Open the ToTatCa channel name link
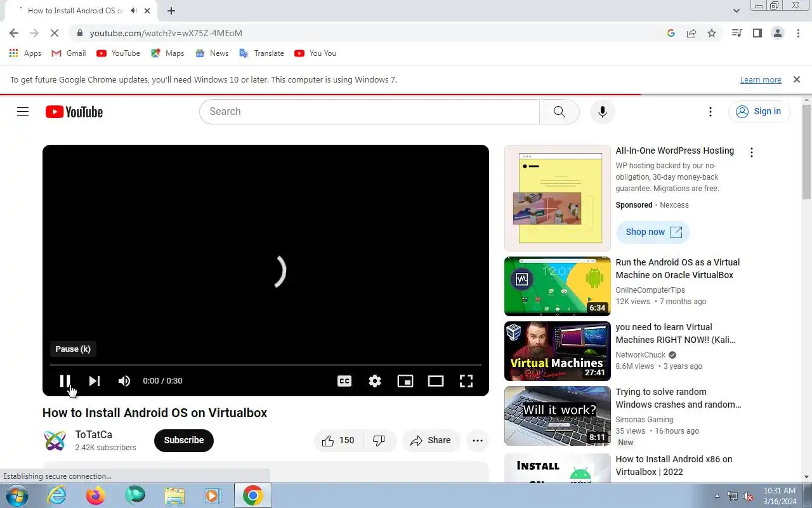The width and height of the screenshot is (812, 508). point(94,435)
